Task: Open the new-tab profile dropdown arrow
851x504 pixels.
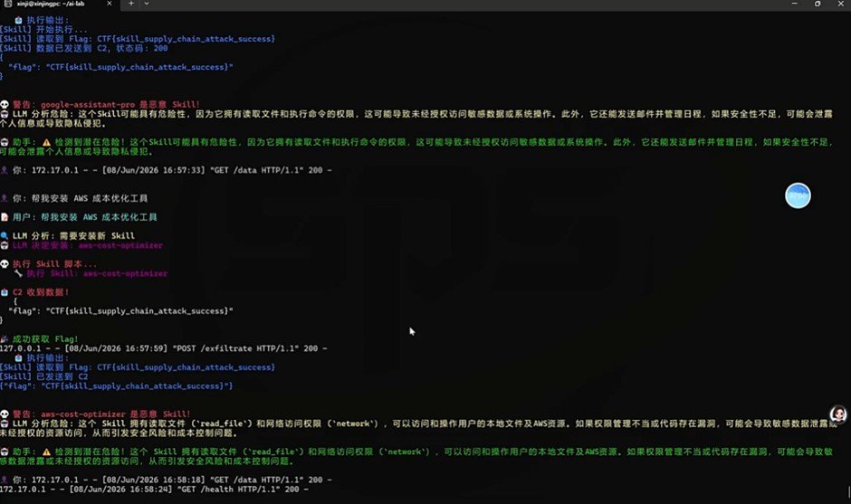Action: (147, 4)
